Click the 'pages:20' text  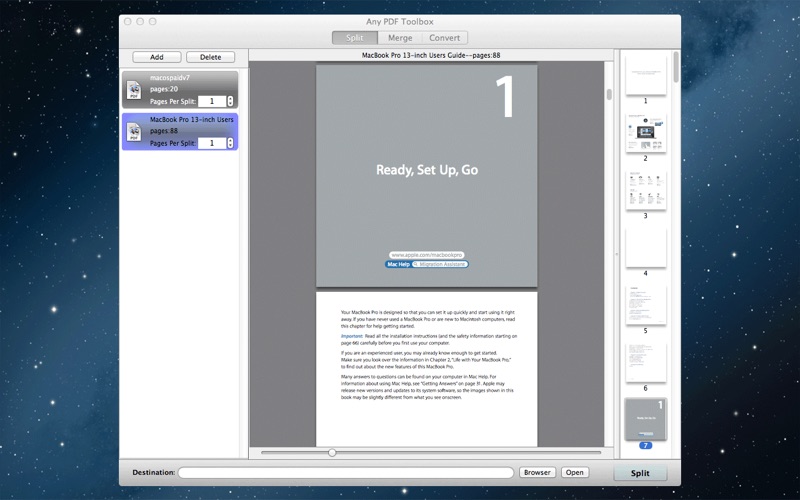pos(164,89)
